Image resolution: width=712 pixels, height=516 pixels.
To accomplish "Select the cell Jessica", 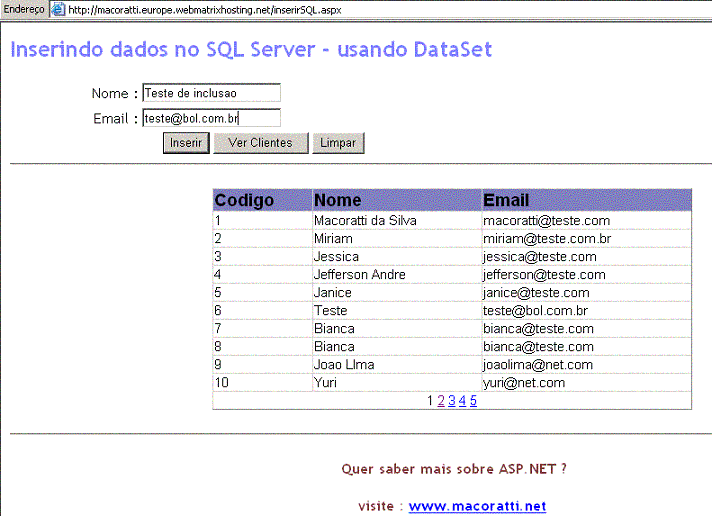I will coord(397,257).
